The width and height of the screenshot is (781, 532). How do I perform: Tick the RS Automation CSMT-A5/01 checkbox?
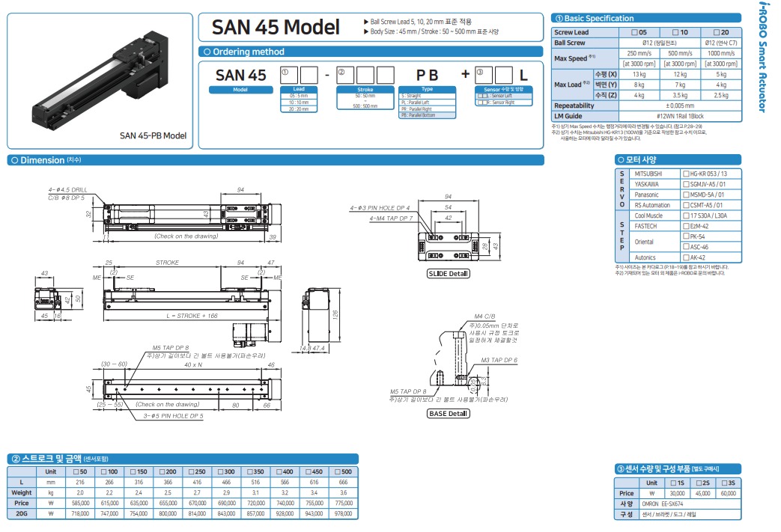[687, 205]
